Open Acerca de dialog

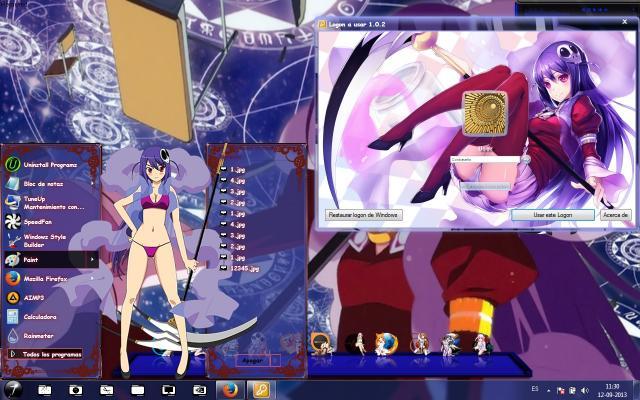616,215
